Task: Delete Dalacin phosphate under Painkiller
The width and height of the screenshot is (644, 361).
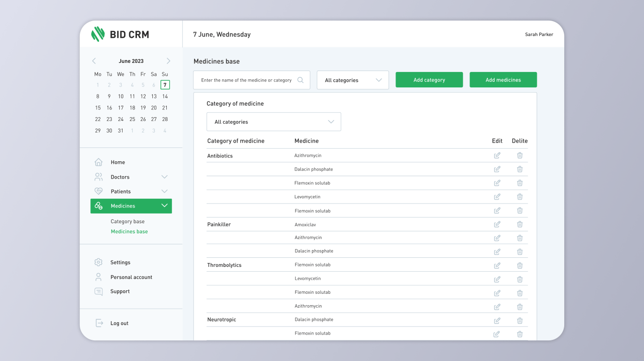Action: pos(520,252)
